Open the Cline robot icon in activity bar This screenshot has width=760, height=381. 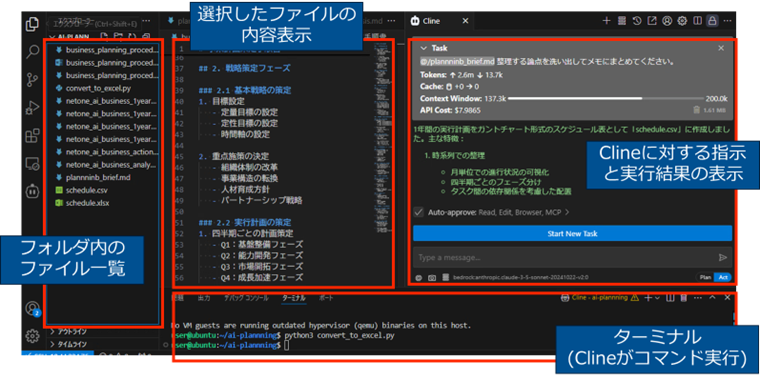pos(32,190)
